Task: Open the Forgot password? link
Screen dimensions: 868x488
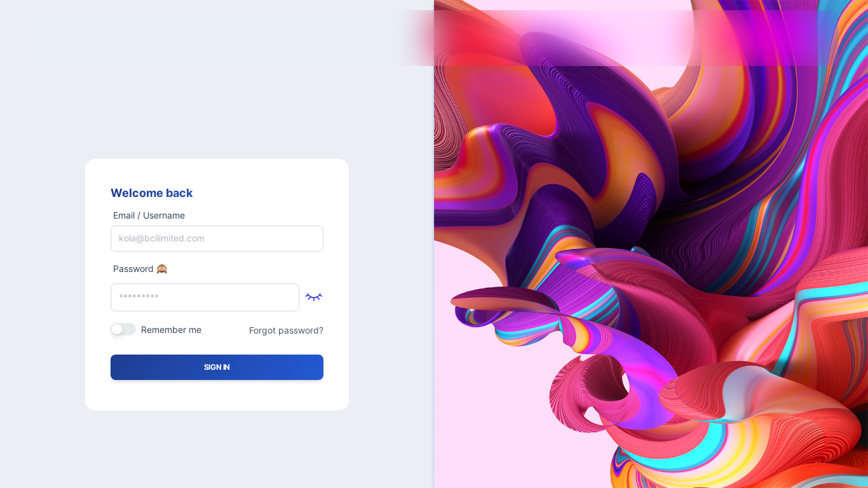Action: (x=286, y=330)
